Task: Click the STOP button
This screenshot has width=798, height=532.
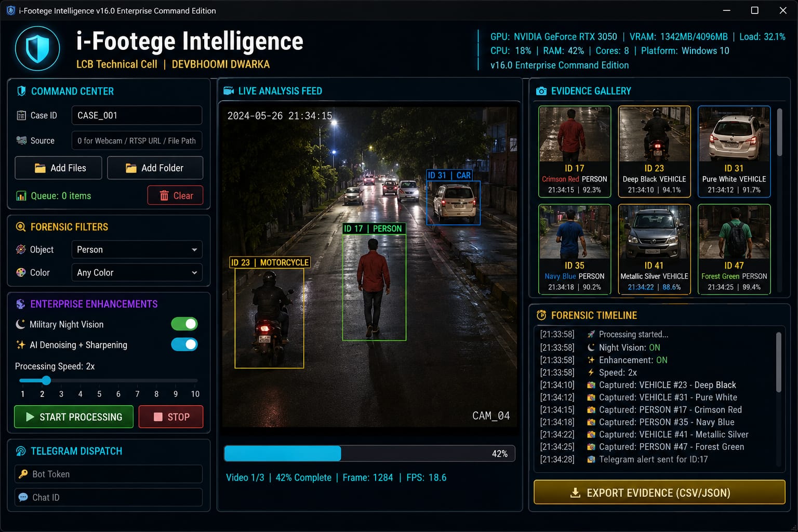Action: pos(171,417)
